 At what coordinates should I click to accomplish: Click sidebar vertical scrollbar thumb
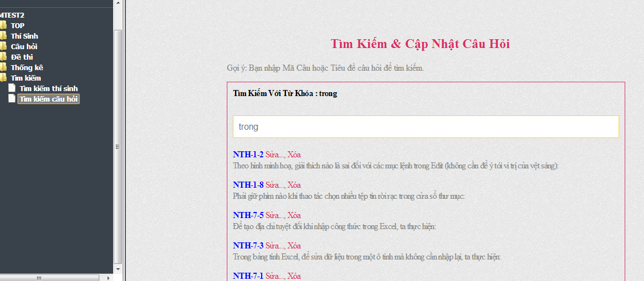click(x=118, y=147)
